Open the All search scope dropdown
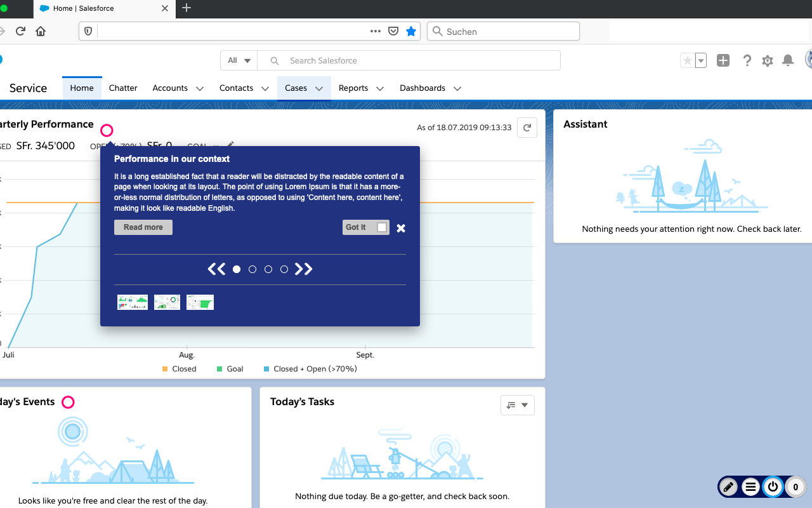The height and width of the screenshot is (508, 812). pyautogui.click(x=239, y=60)
